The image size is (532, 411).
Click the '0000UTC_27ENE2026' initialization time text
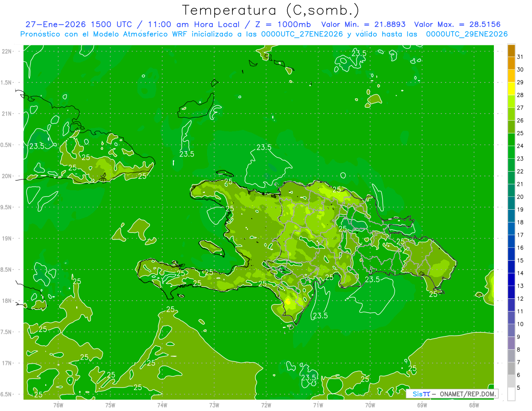[302, 34]
